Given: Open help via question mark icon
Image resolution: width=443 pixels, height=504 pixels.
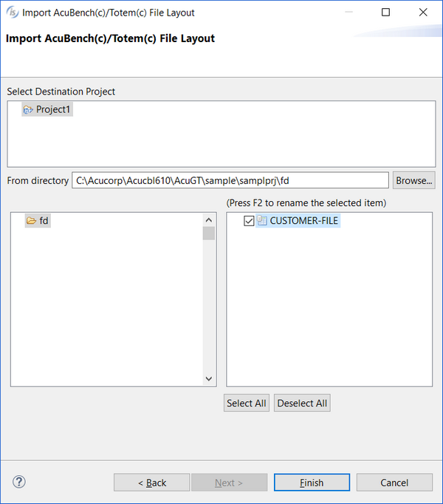Looking at the screenshot, I should coord(19,482).
